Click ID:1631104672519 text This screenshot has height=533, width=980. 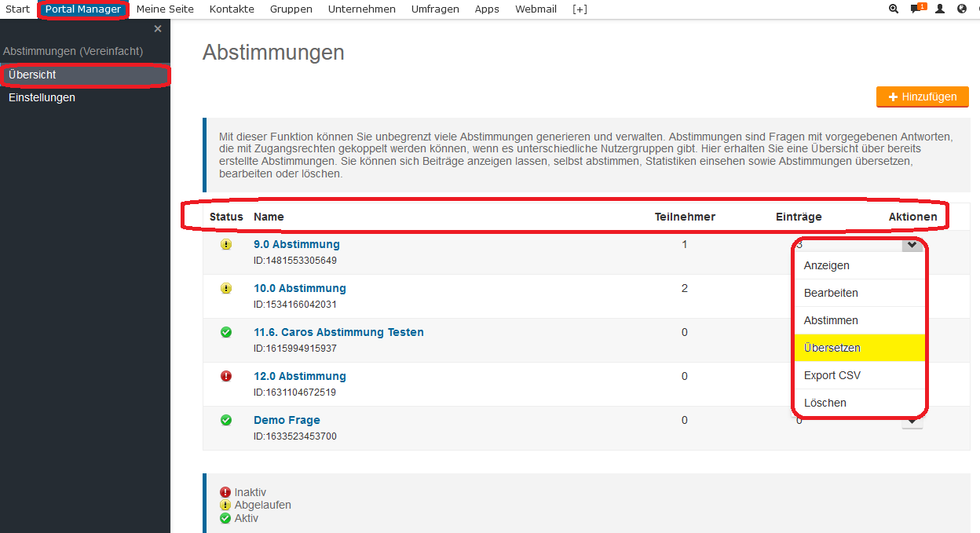295,392
